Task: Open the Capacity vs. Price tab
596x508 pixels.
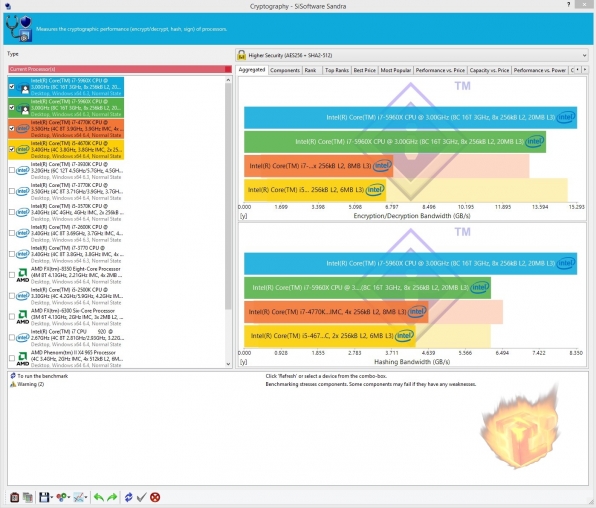Action: pos(489,70)
